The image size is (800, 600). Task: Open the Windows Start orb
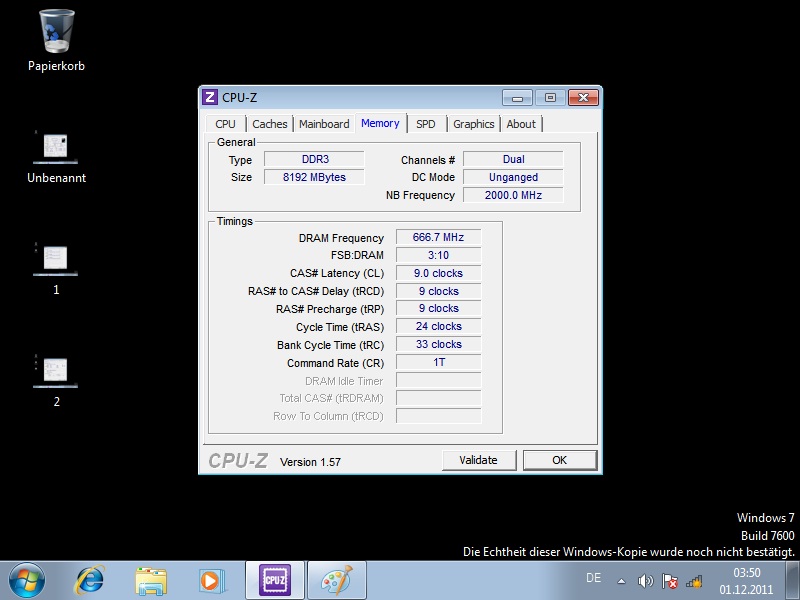[x=27, y=581]
